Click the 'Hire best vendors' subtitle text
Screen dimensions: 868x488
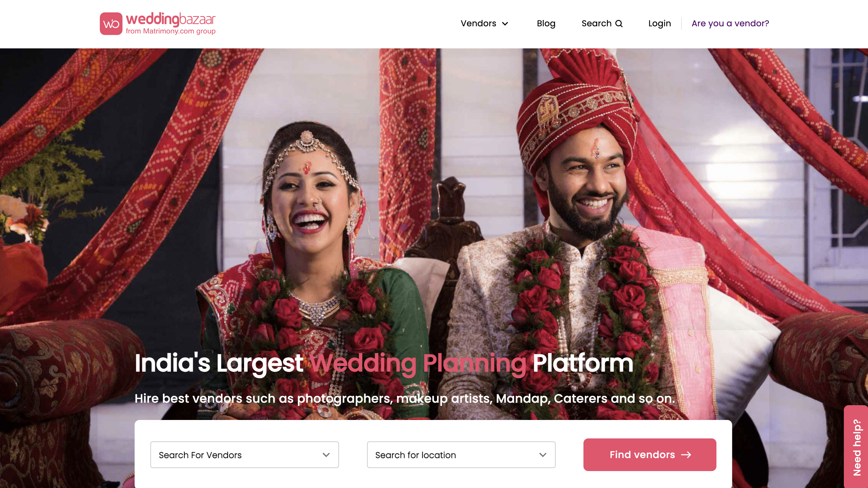tap(405, 399)
